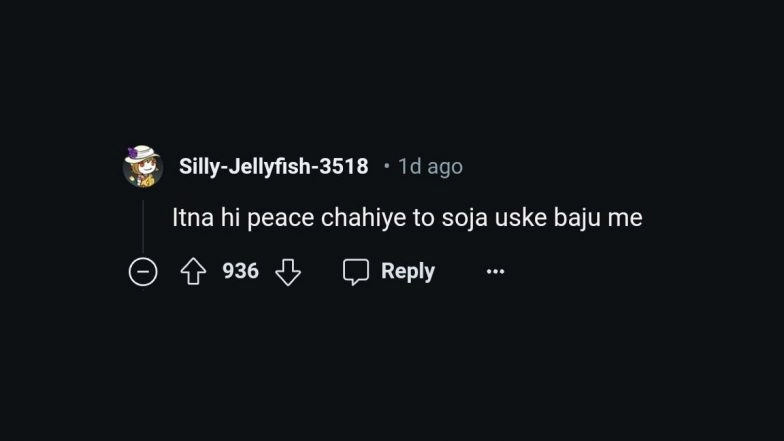Click the white hat on the avatar
This screenshot has width=784, height=441.
pyautogui.click(x=141, y=154)
